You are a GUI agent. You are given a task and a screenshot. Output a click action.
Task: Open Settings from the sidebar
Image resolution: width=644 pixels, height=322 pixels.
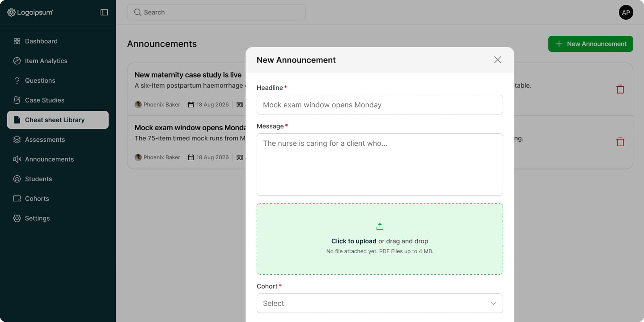(x=58, y=218)
